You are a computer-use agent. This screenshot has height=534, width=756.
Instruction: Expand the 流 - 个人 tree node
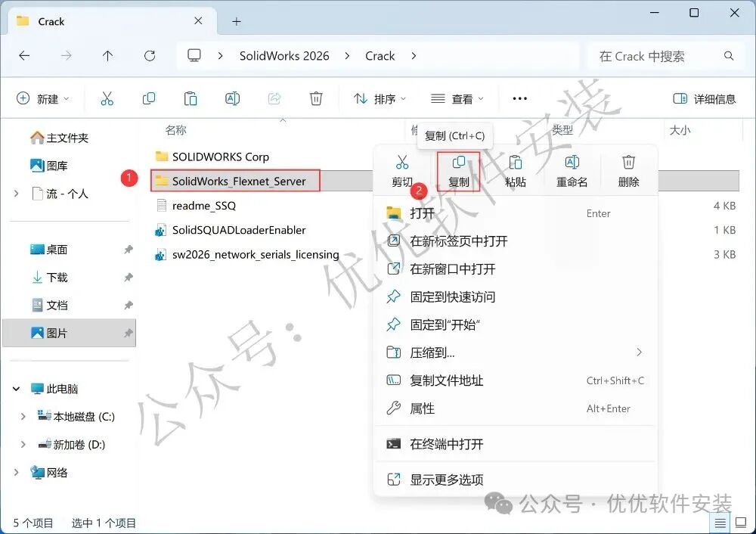point(17,194)
